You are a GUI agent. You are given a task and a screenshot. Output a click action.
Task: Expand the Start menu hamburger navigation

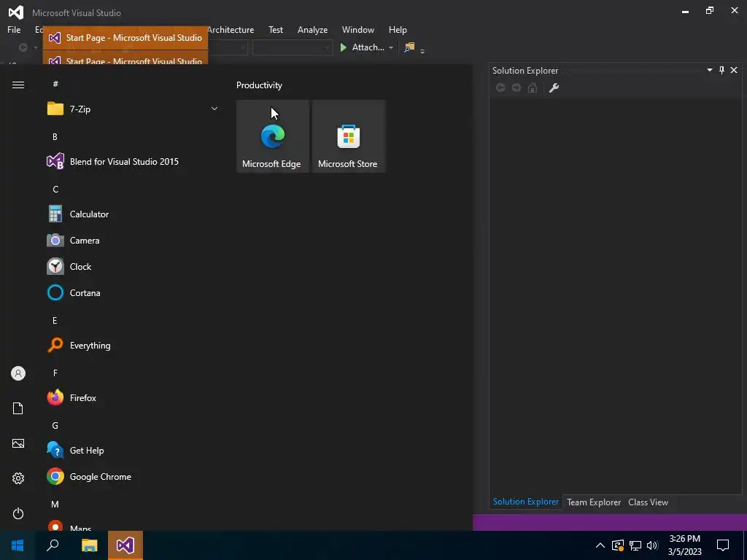[x=18, y=85]
